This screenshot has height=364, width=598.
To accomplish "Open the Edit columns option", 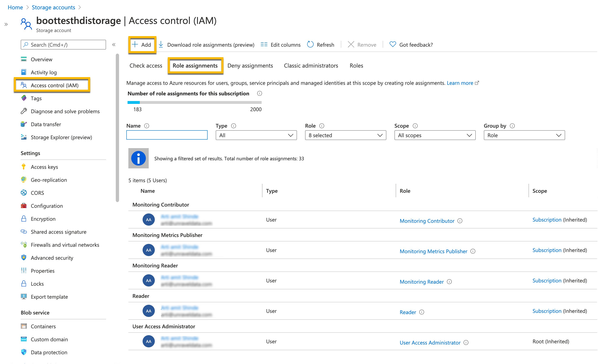I will 281,45.
